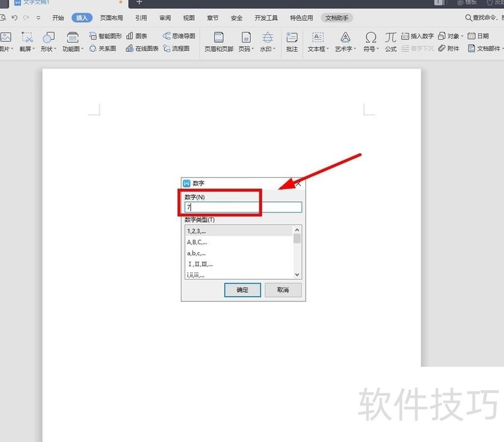Confirm with the 确定 button
This screenshot has width=504, height=442.
pos(243,290)
